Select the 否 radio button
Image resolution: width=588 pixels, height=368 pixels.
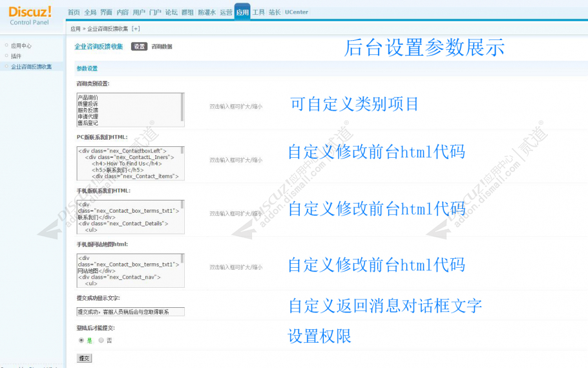pos(101,340)
